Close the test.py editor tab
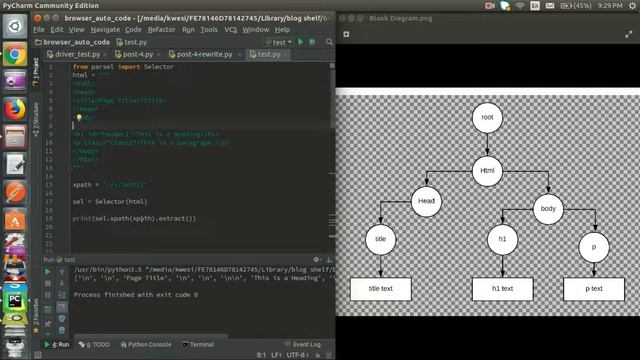The width and height of the screenshot is (640, 360). click(x=285, y=54)
